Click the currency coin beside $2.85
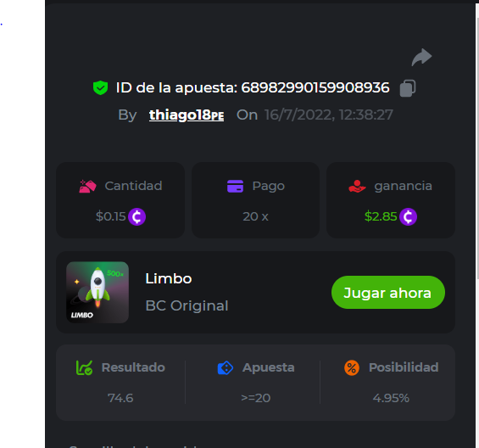 pos(408,217)
